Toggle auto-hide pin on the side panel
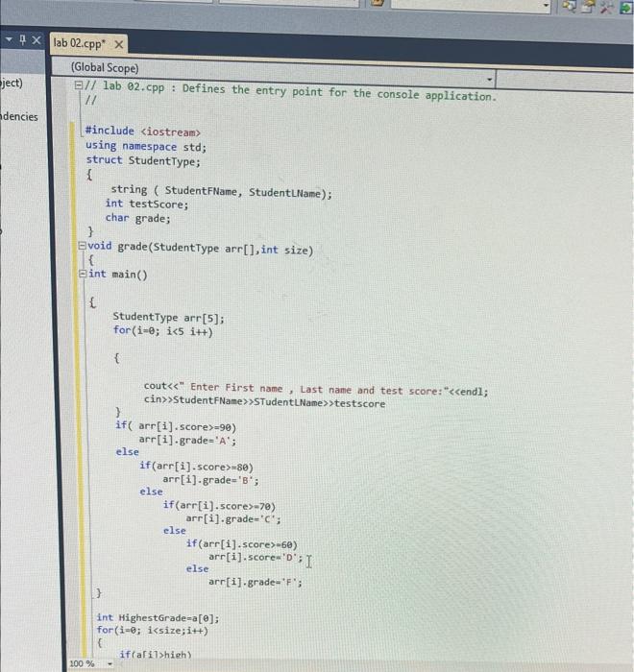This screenshot has height=672, width=634. coord(23,40)
